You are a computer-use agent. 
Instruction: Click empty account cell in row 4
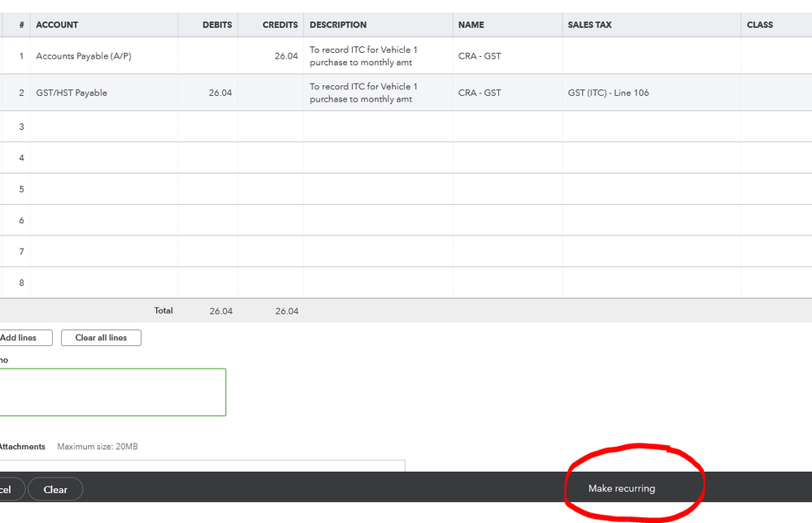point(104,158)
